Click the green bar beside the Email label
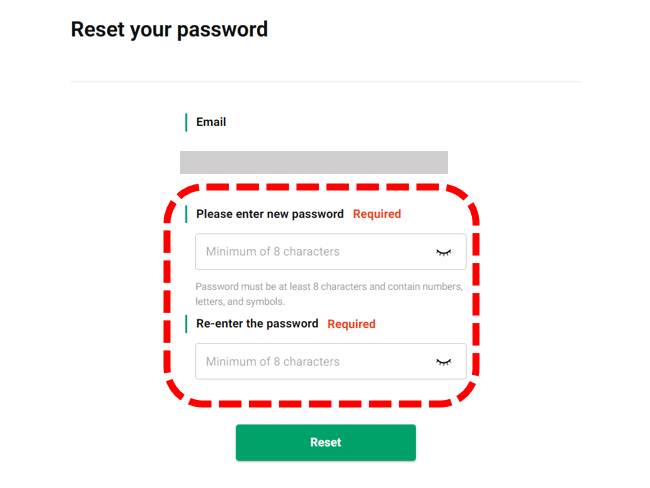 pyautogui.click(x=186, y=122)
